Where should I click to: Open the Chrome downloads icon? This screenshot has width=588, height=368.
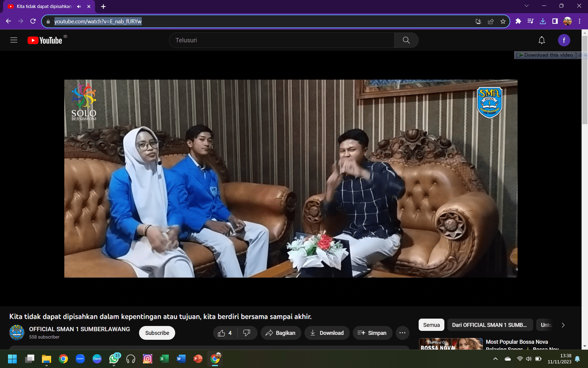pyautogui.click(x=543, y=21)
